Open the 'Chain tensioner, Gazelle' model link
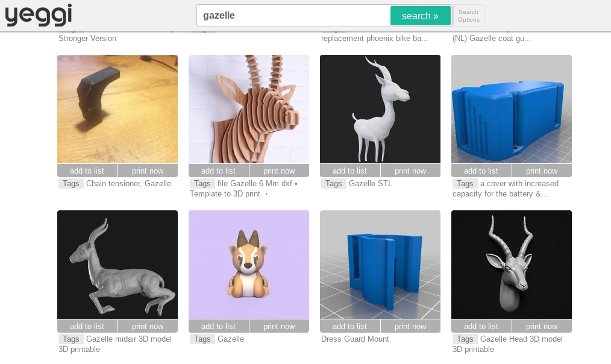Viewport: 611px width, 364px height. (130, 183)
